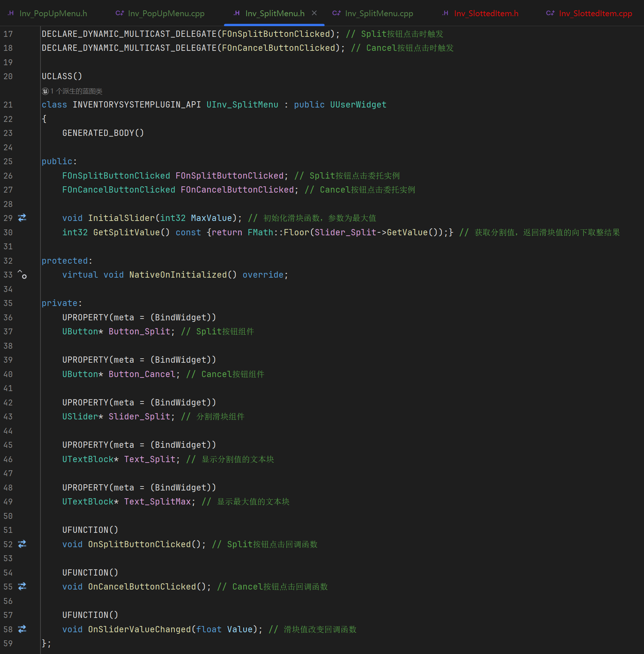Viewport: 644px width, 654px height.
Task: Click the gutter icon beside OnSliderValueChanged declaration
Action: pyautogui.click(x=22, y=629)
